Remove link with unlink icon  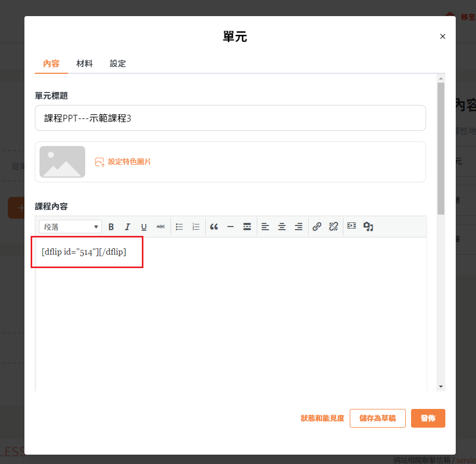[334, 227]
